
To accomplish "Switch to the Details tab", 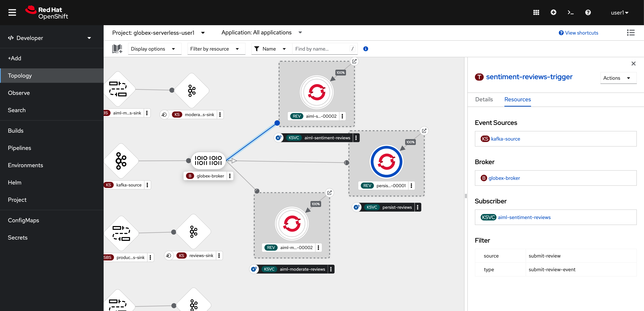I will (x=485, y=99).
